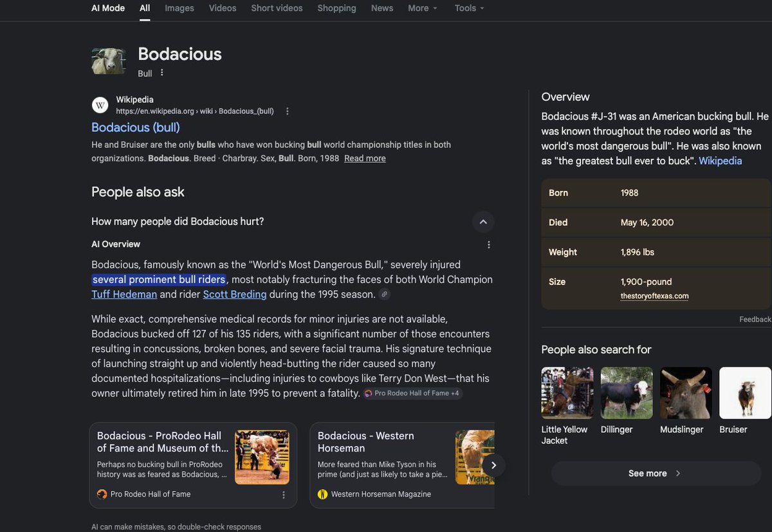The image size is (772, 532).
Task: Click highlighted 'several prominent bull riders' text
Action: tap(159, 279)
